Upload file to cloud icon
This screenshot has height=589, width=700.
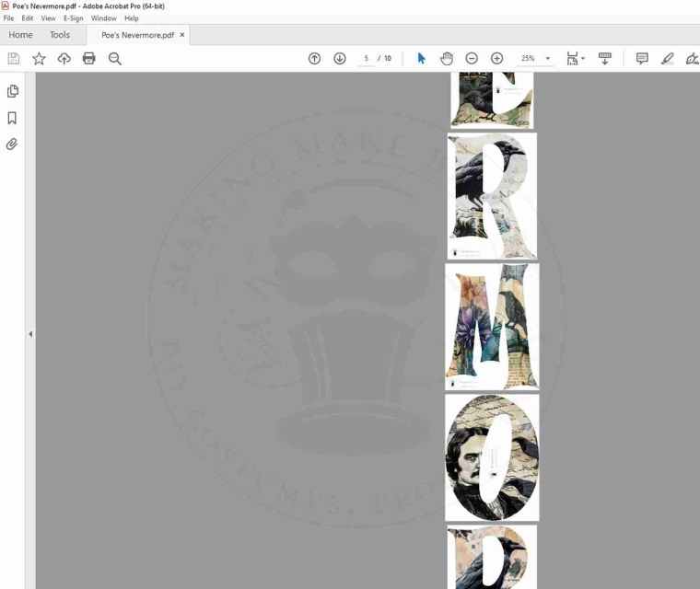tap(64, 59)
